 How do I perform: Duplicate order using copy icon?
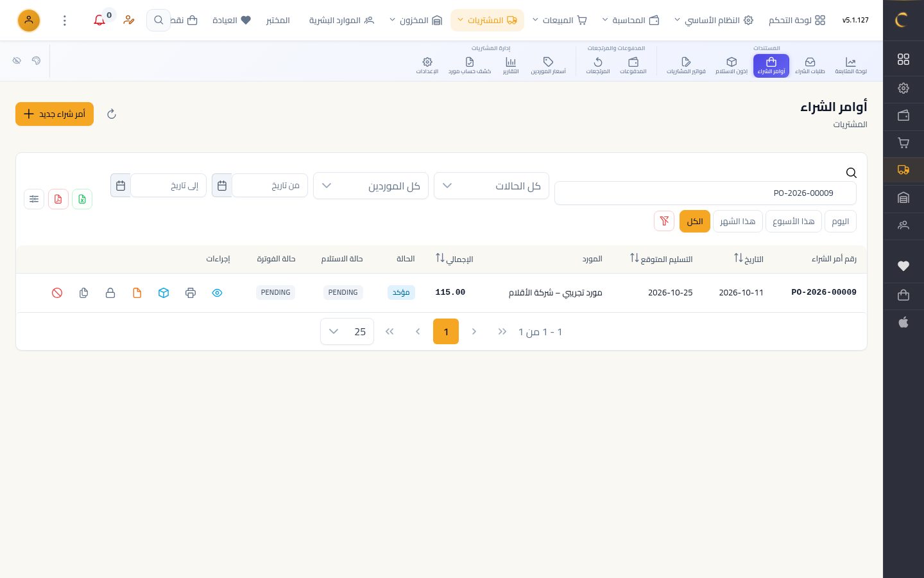(83, 293)
